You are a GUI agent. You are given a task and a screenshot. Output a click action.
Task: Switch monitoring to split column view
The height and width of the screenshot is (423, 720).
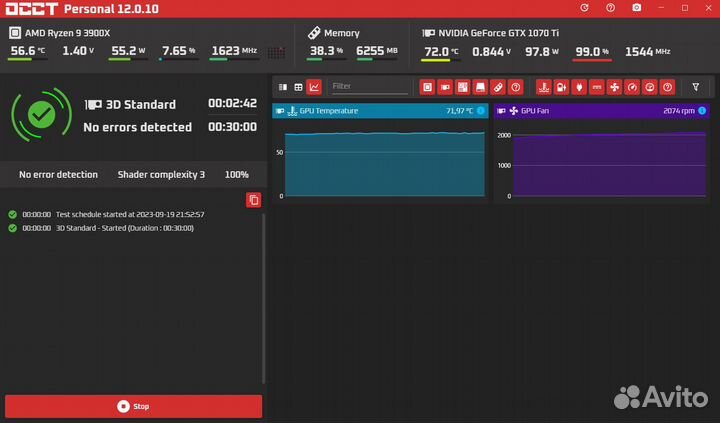click(x=282, y=87)
